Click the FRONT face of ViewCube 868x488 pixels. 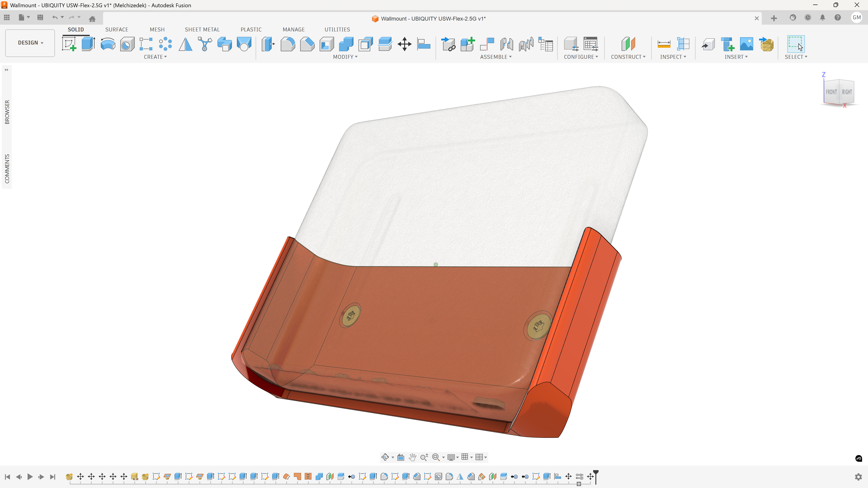tap(831, 92)
